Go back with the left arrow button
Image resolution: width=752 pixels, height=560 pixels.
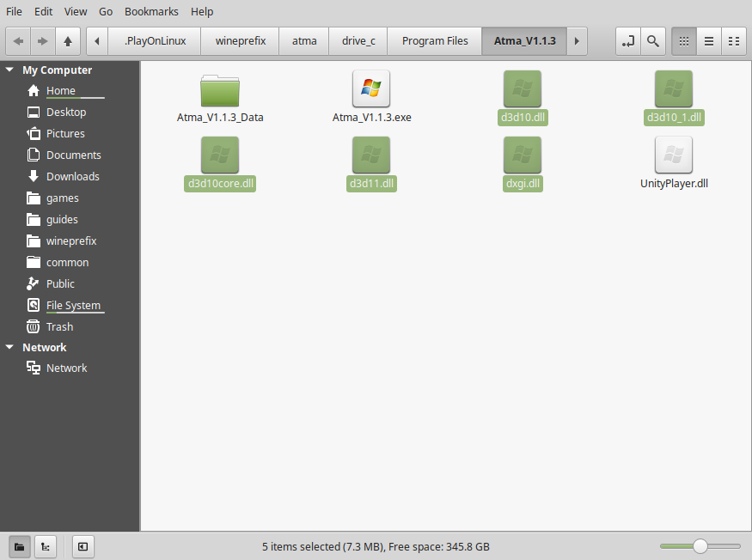pyautogui.click(x=18, y=41)
